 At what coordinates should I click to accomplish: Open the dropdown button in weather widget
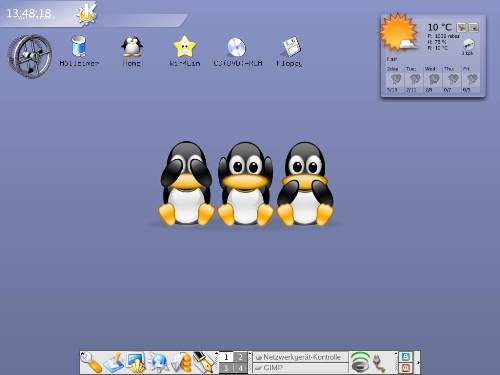coord(474,28)
